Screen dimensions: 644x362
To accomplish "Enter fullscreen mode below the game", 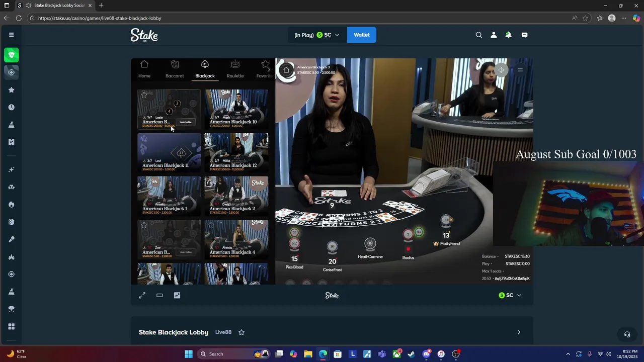I will pos(142,295).
